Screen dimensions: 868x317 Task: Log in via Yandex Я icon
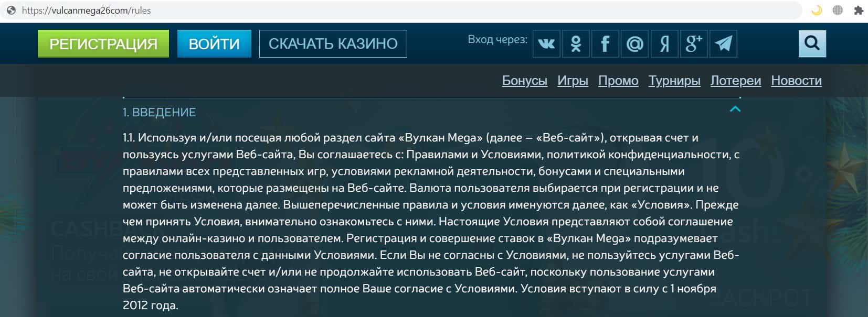[664, 43]
